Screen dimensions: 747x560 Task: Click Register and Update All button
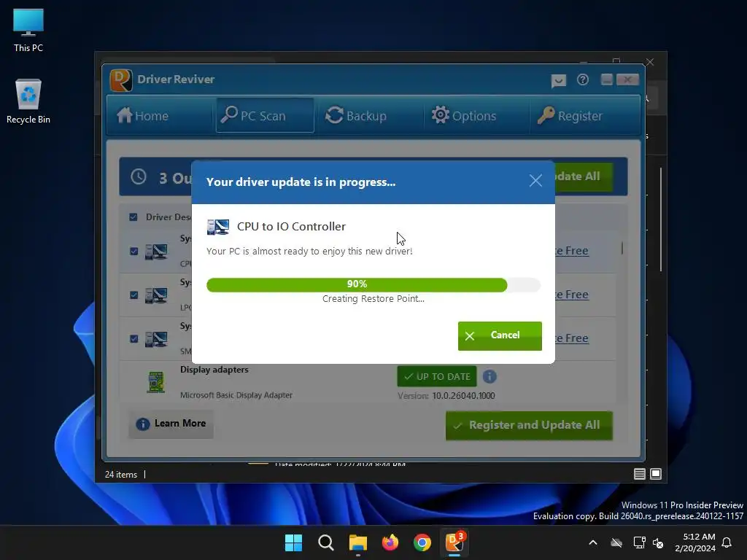tap(529, 425)
